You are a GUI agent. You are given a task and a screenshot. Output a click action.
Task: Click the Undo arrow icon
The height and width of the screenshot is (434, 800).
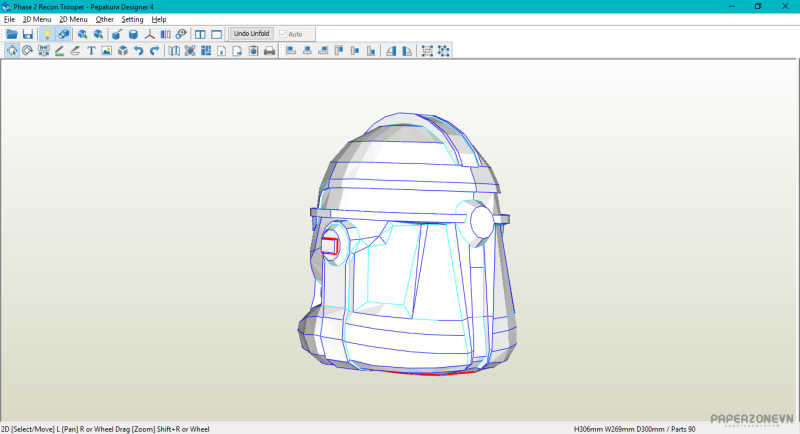click(139, 51)
